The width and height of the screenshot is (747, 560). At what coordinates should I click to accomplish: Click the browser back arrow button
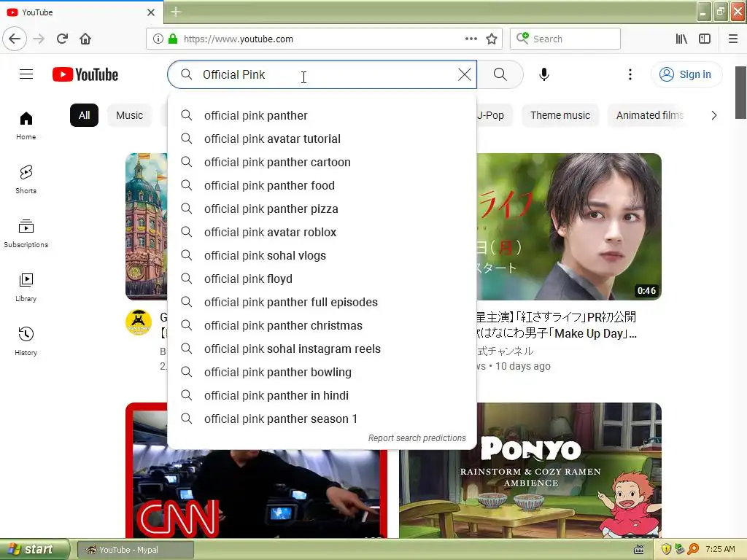pos(15,39)
